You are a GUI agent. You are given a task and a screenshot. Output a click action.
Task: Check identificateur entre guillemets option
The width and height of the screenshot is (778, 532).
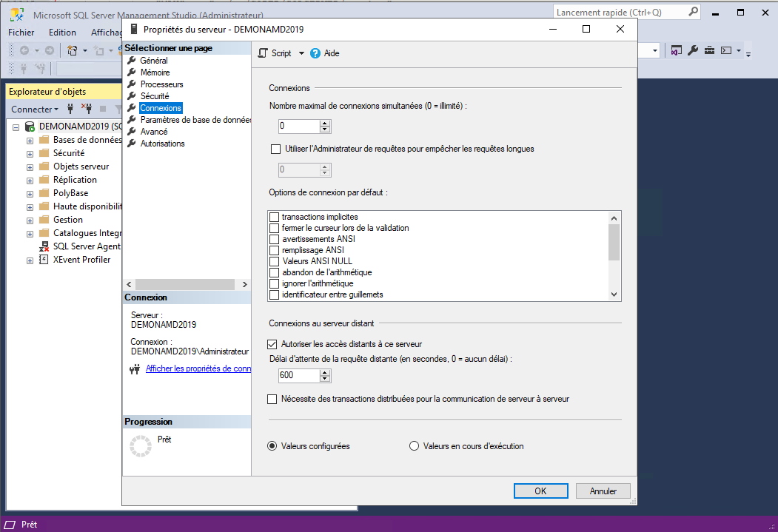pos(274,294)
